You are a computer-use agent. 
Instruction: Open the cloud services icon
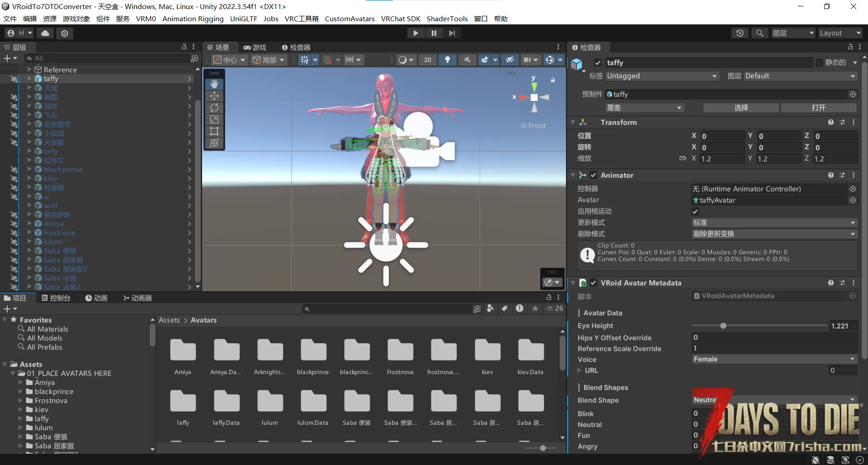[45, 33]
